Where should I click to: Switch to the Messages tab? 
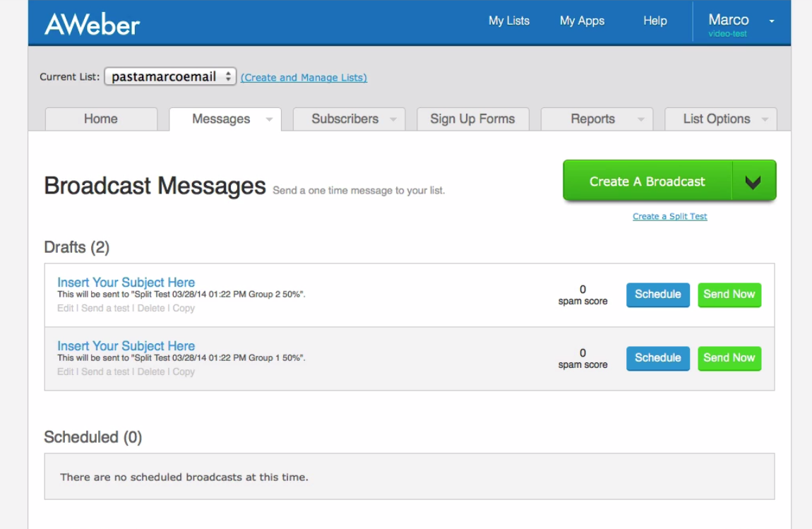(x=221, y=119)
